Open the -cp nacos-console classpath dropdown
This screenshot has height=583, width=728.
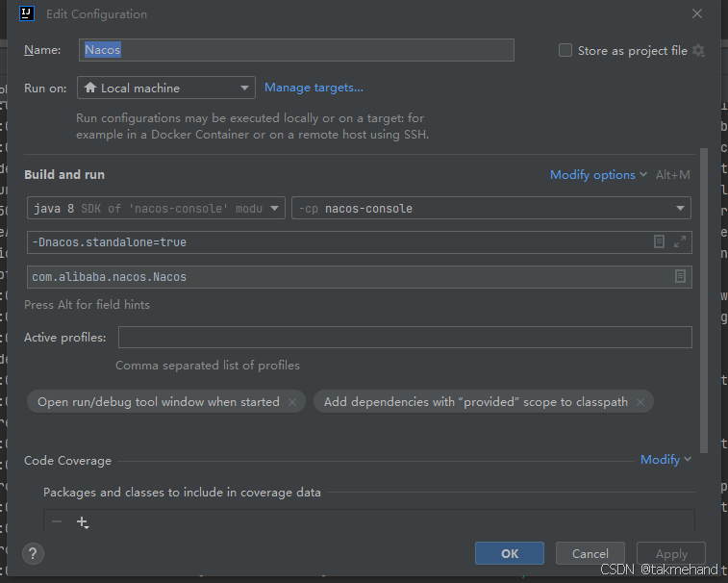[491, 208]
